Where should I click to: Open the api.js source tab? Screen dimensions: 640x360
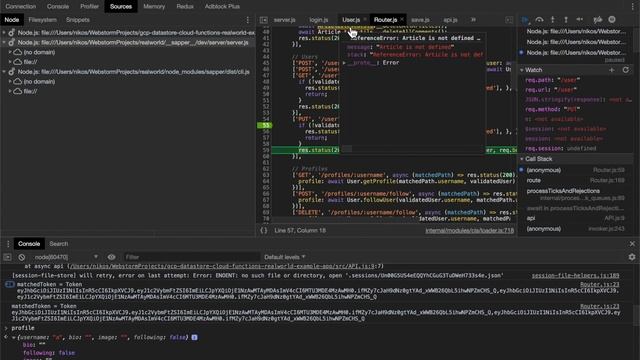coord(451,20)
